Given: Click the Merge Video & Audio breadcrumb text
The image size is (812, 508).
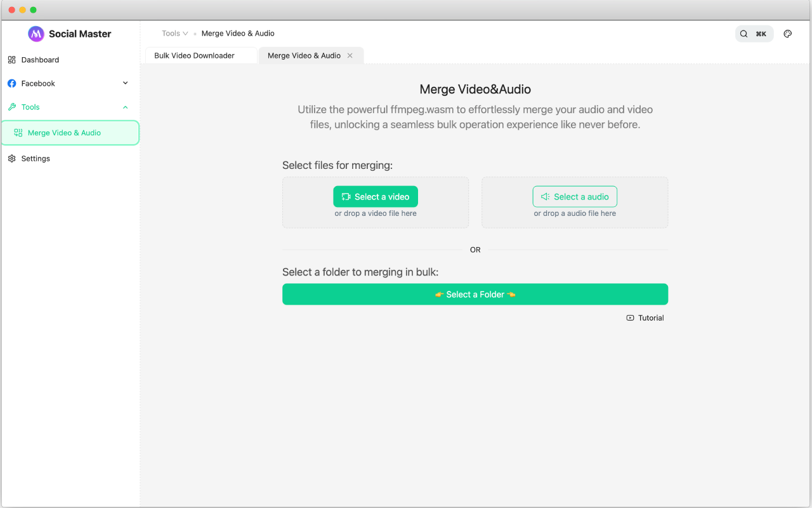Looking at the screenshot, I should pos(238,34).
